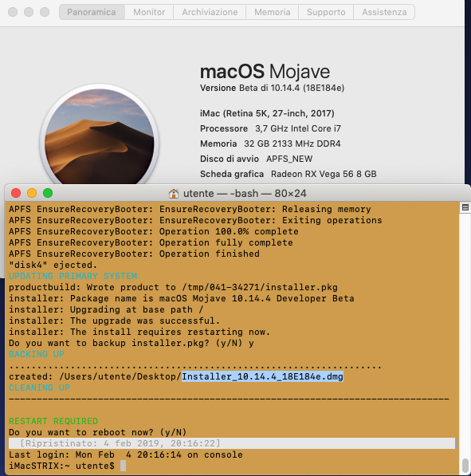This screenshot has width=471, height=476.
Task: Select the Memoria tab
Action: click(x=273, y=12)
